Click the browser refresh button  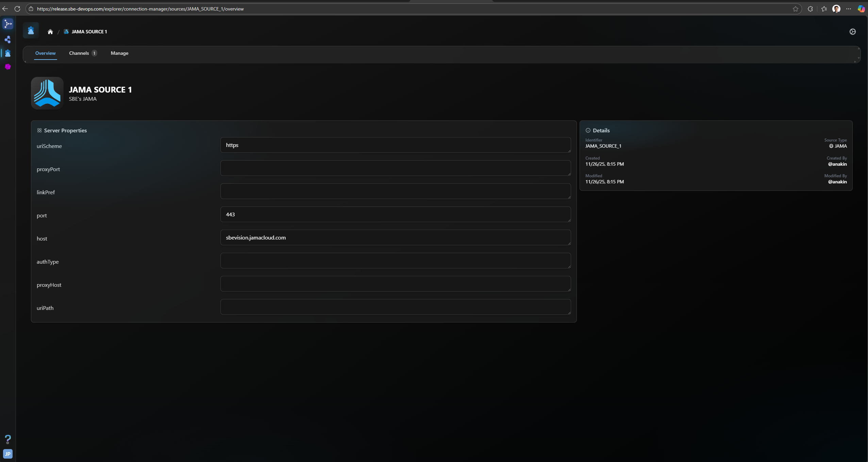[17, 9]
